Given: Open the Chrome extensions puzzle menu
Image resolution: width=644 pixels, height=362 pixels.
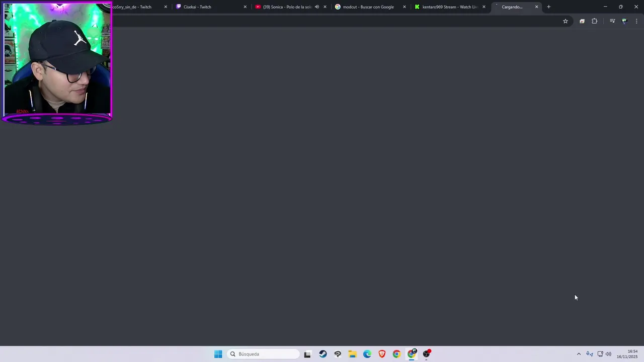Looking at the screenshot, I should coord(594,21).
